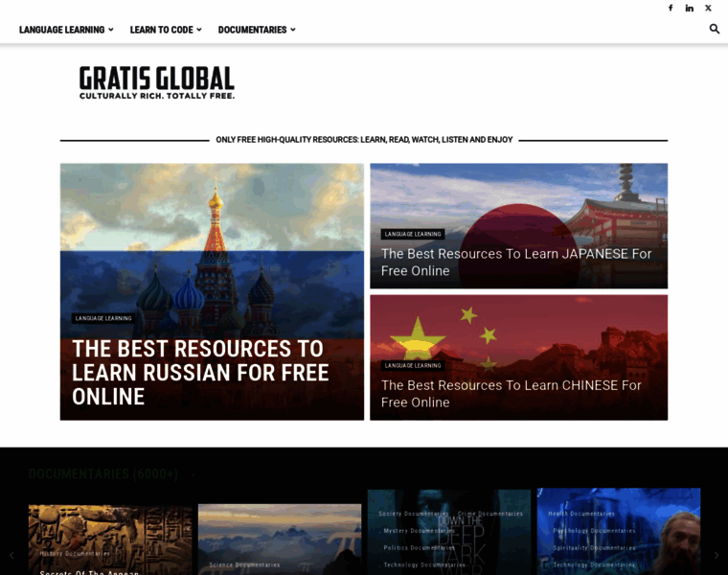The height and width of the screenshot is (575, 728).
Task: Go to next documentaries slide arrow
Action: 716,555
